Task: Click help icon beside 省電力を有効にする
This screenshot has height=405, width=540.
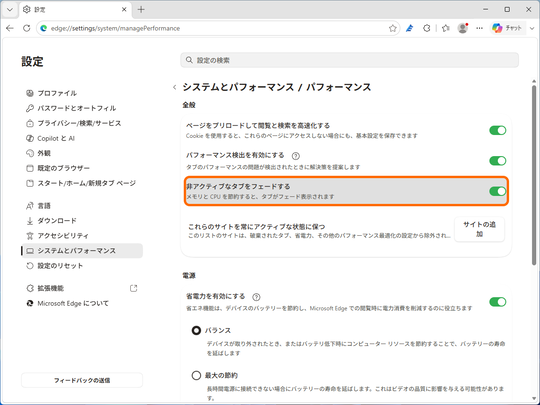Action: (256, 297)
